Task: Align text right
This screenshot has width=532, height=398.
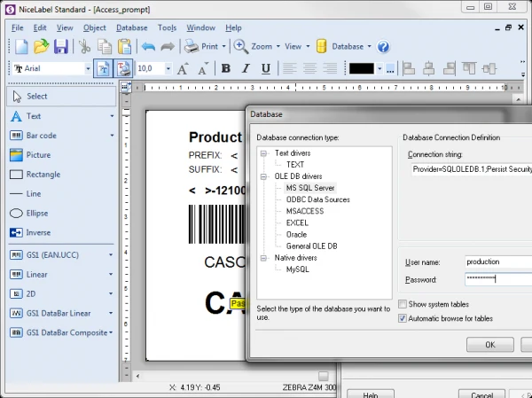Action: pos(330,69)
